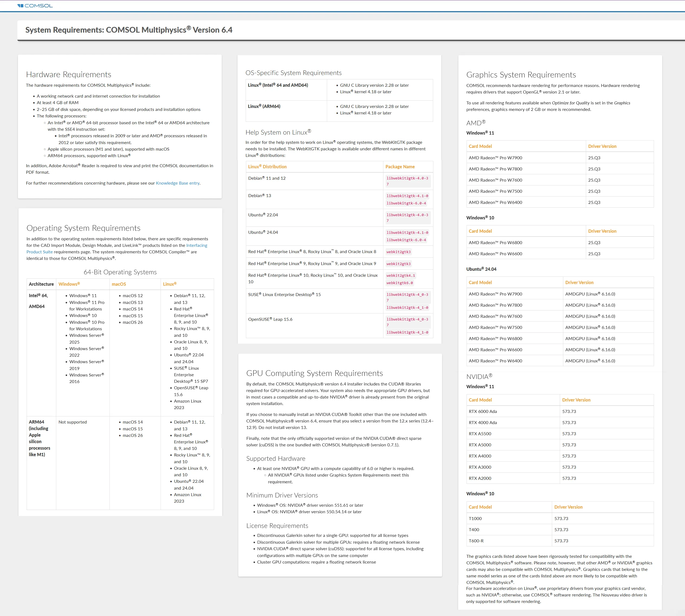685x616 pixels.
Task: Click the Hardware Requirements heading
Action: [68, 74]
